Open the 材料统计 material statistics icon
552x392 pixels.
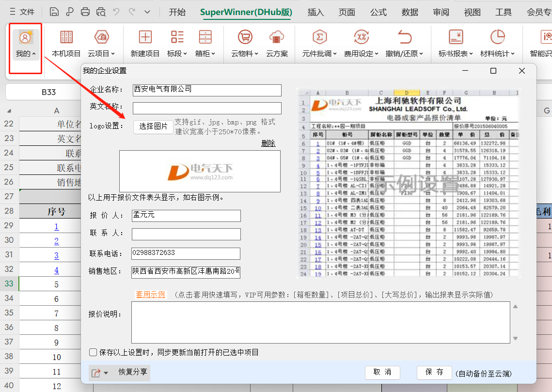(x=497, y=44)
